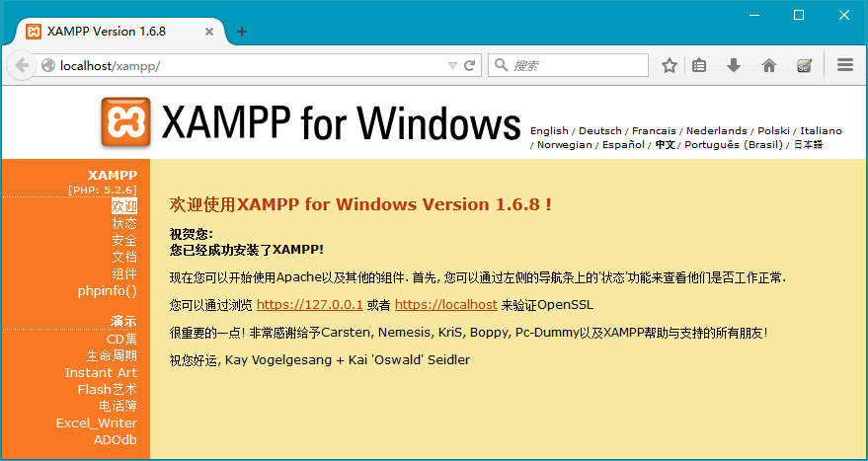Image resolution: width=868 pixels, height=461 pixels.
Task: Click the reload page icon
Action: pyautogui.click(x=470, y=66)
